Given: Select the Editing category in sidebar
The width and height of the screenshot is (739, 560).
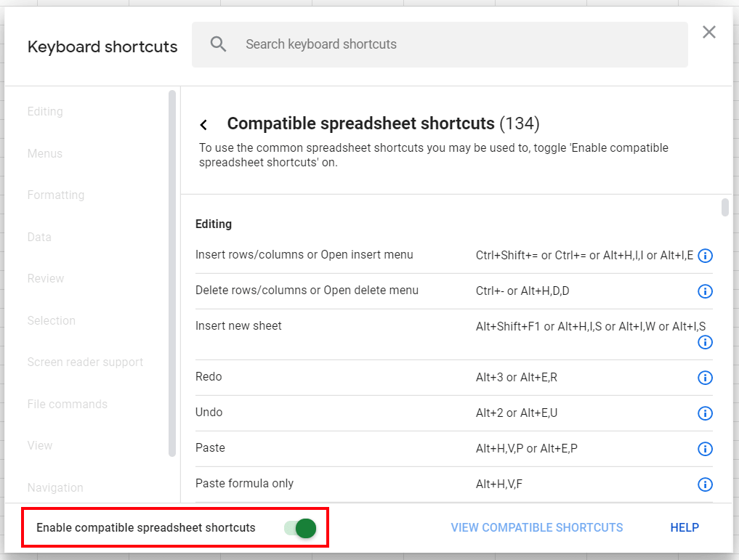Looking at the screenshot, I should click(45, 111).
